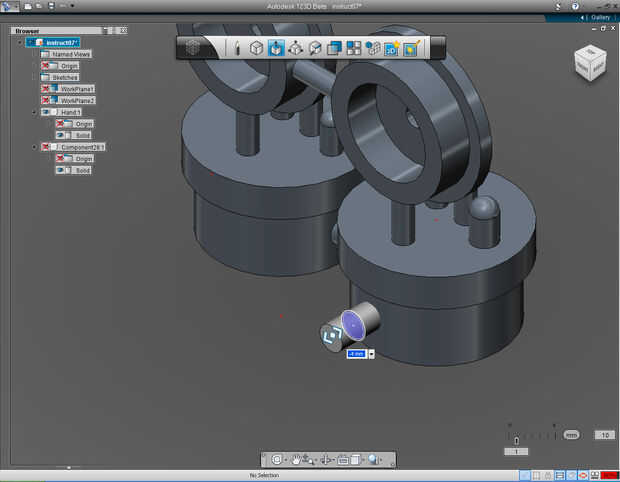Viewport: 620px width, 482px height.
Task: Collapse the instruct07 root node
Action: click(x=20, y=42)
